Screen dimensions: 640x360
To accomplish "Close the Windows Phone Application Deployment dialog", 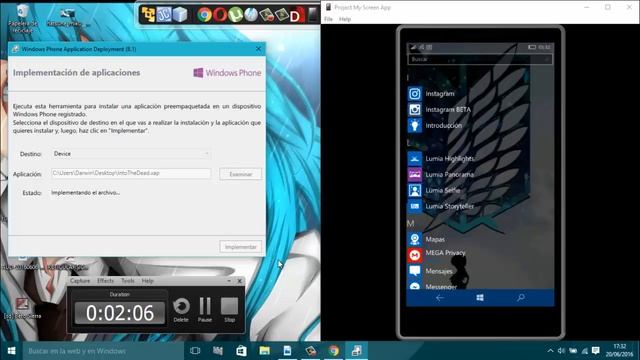I will pyautogui.click(x=258, y=49).
